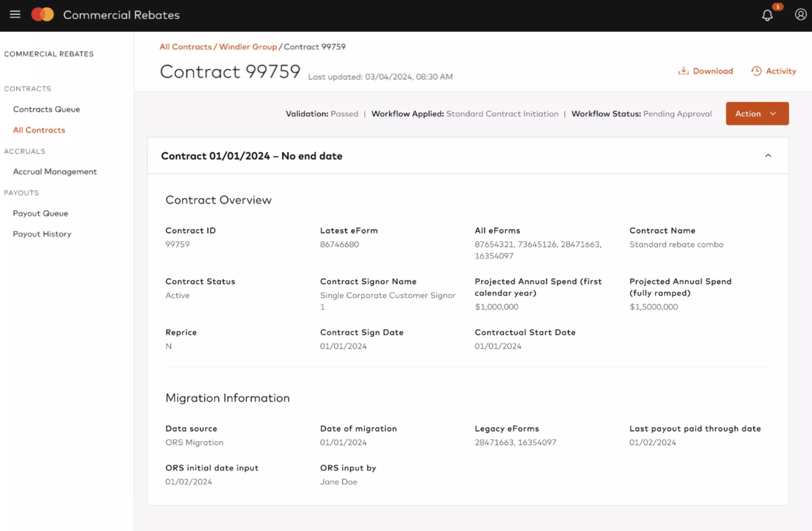Click Contract Sign Date value 01/01/2024
Image resolution: width=812 pixels, height=531 pixels.
coord(343,346)
